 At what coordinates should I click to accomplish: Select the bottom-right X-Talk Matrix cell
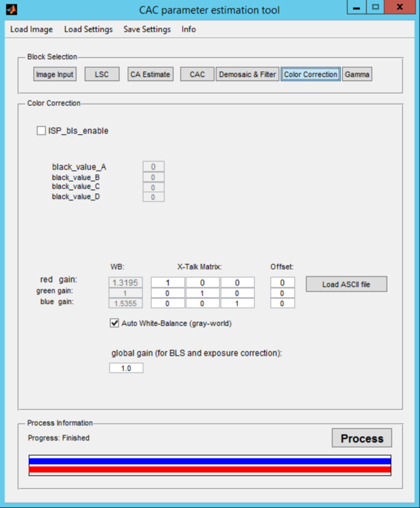[x=237, y=303]
